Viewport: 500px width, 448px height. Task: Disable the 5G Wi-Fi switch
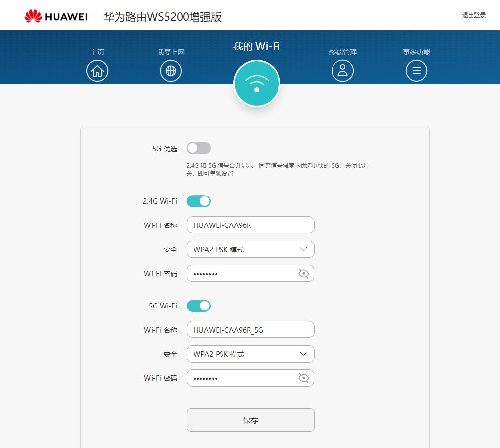[198, 306]
